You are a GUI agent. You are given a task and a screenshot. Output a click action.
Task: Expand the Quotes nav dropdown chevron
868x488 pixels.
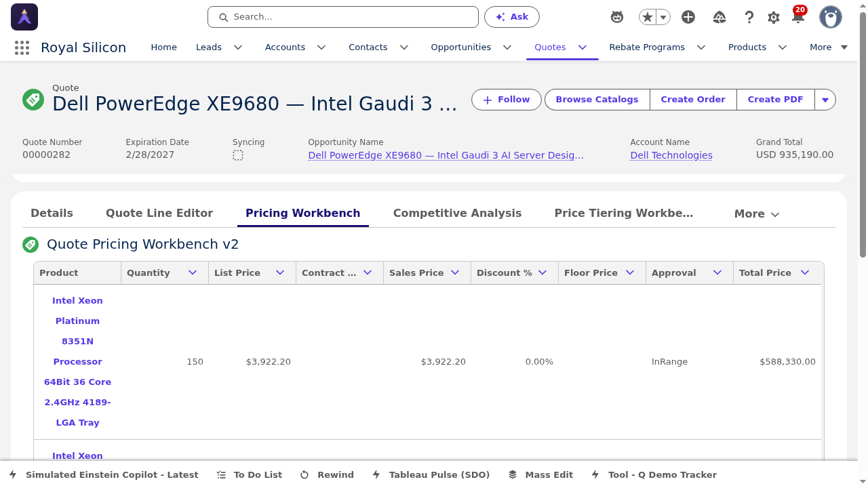583,47
